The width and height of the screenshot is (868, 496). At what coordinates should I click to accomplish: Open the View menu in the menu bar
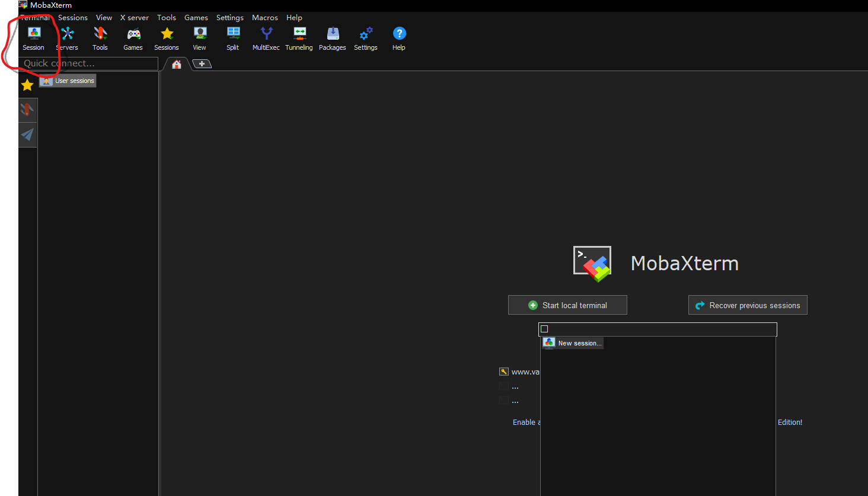click(x=104, y=18)
